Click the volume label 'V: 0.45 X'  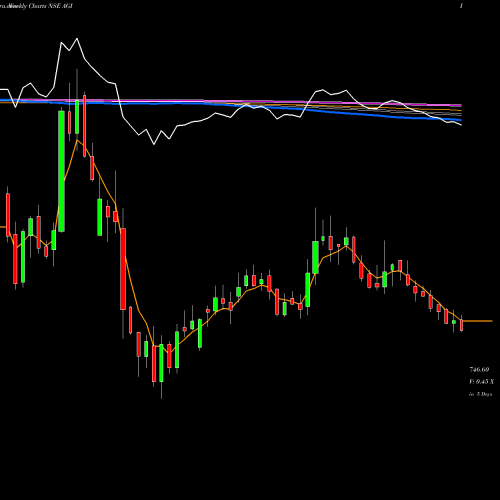point(481,382)
